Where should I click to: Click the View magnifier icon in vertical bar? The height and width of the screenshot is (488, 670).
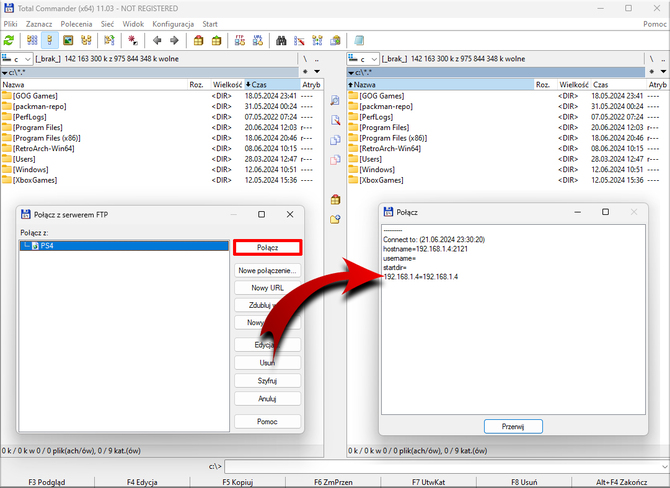click(x=335, y=100)
